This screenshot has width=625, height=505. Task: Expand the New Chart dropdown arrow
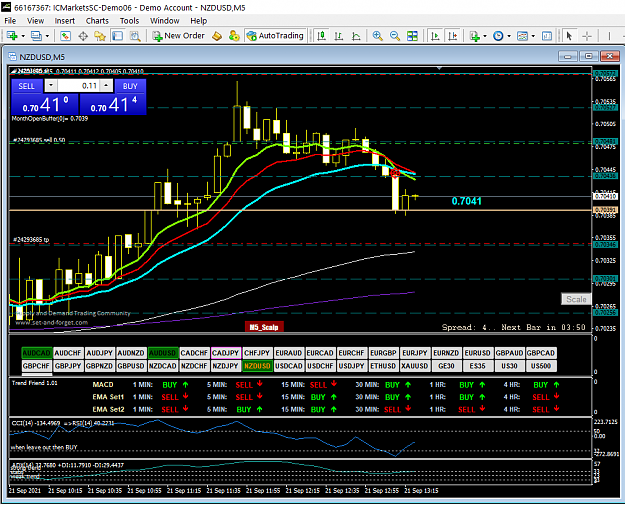(23, 36)
